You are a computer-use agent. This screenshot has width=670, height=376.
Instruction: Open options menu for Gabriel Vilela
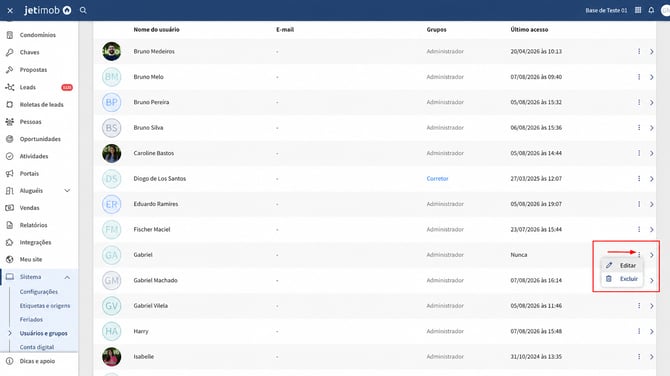point(639,306)
